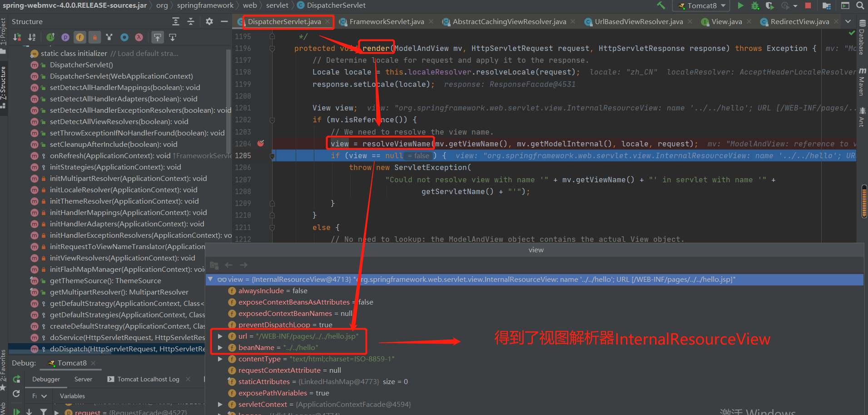Open the Ant tool window

click(x=862, y=117)
